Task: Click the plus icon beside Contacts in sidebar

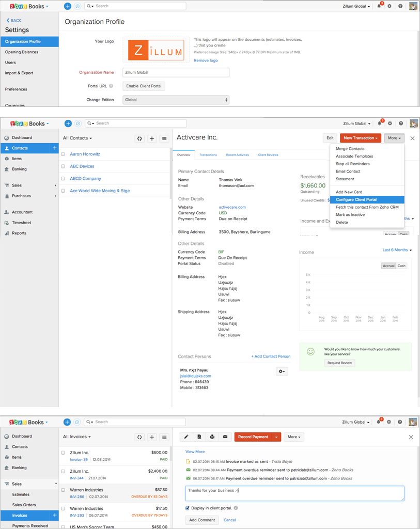Action: tap(54, 148)
